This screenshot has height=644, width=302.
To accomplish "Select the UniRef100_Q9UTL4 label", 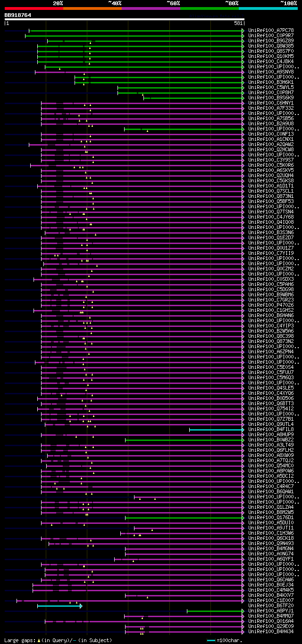I will click(x=271, y=424).
